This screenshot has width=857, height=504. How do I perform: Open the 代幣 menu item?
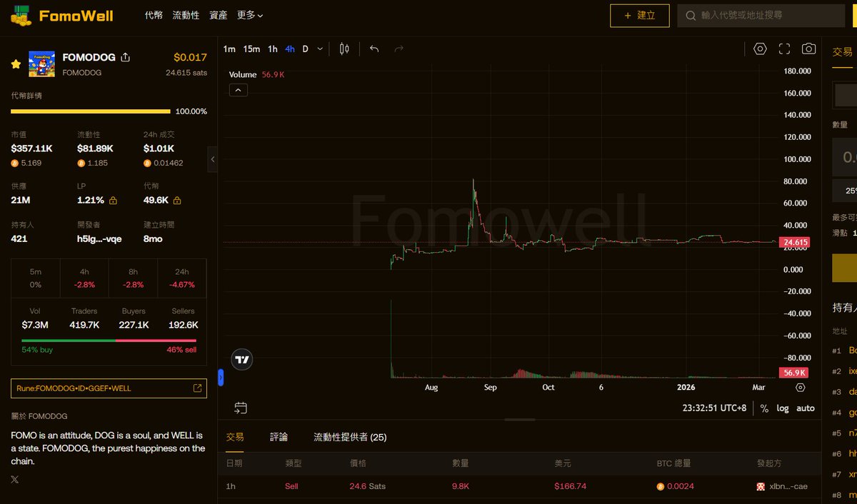click(154, 15)
